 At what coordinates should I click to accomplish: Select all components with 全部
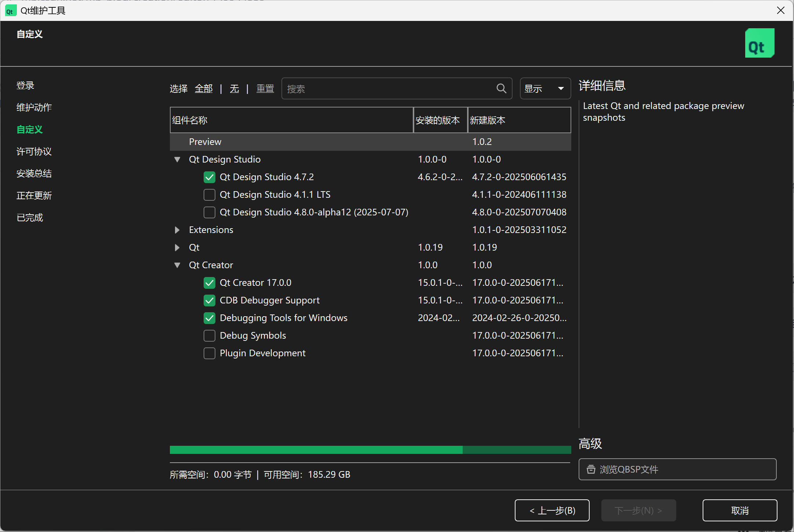[204, 88]
